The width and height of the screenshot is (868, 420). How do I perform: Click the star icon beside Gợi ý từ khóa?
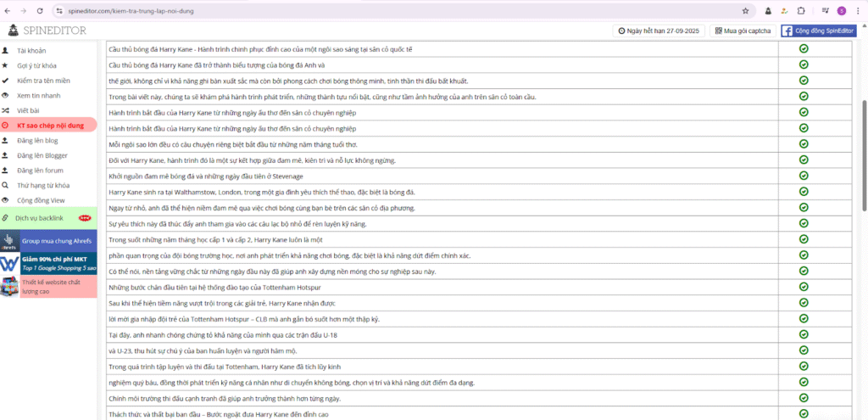coord(5,65)
